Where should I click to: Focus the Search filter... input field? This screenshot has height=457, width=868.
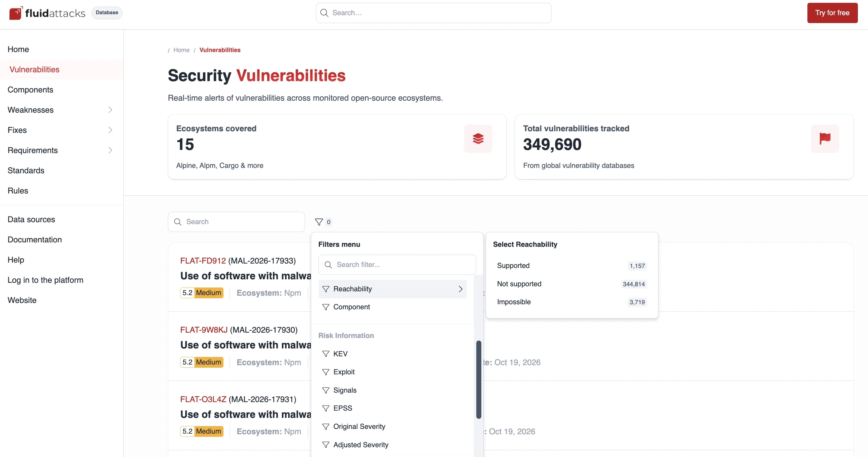point(397,264)
